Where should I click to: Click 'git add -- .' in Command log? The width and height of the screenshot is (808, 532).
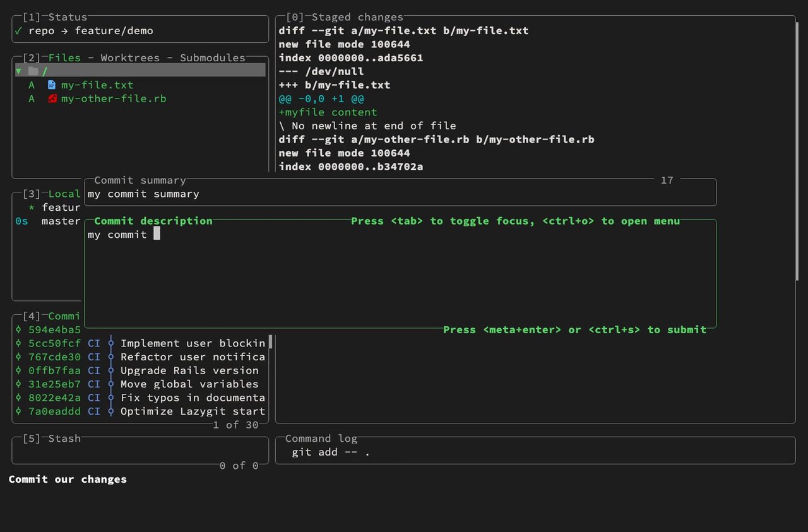pos(331,452)
